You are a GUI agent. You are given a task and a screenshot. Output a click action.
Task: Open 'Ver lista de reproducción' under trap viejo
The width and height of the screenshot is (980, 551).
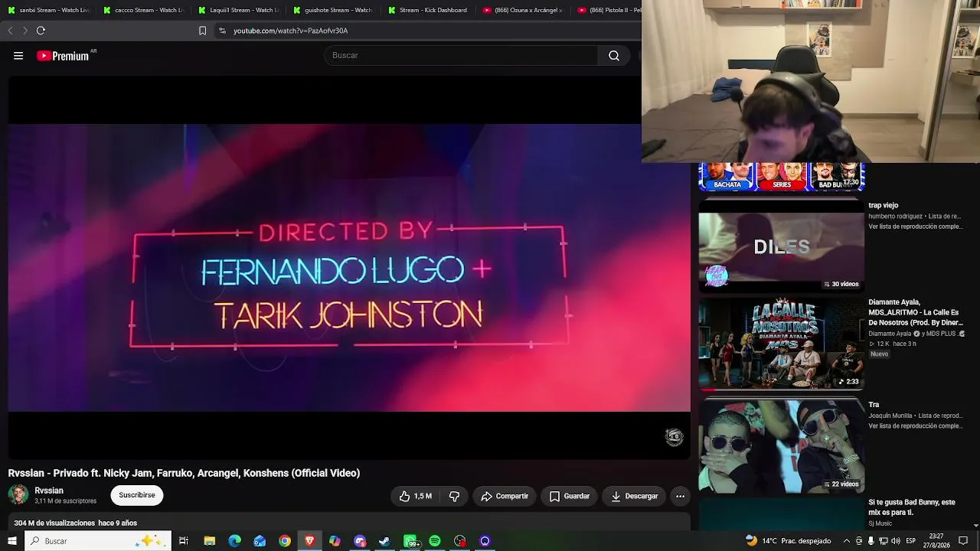coord(916,227)
